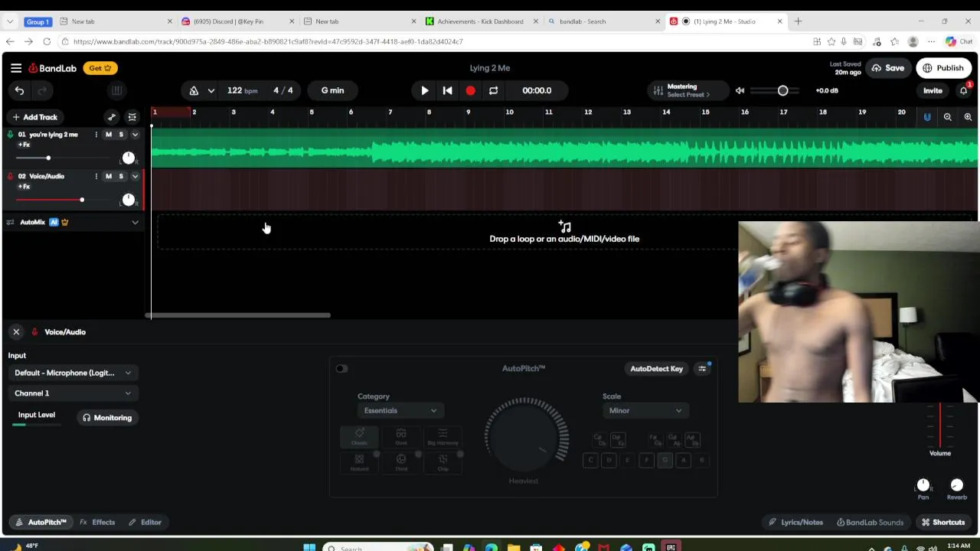
Task: Open the BandLab hamburger menu
Action: tap(16, 68)
